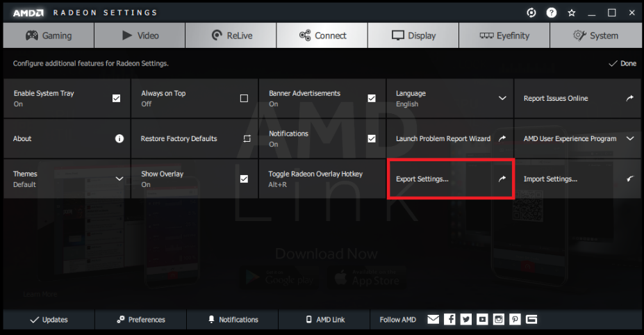
Task: Open Notifications in the bottom bar
Action: 233,320
